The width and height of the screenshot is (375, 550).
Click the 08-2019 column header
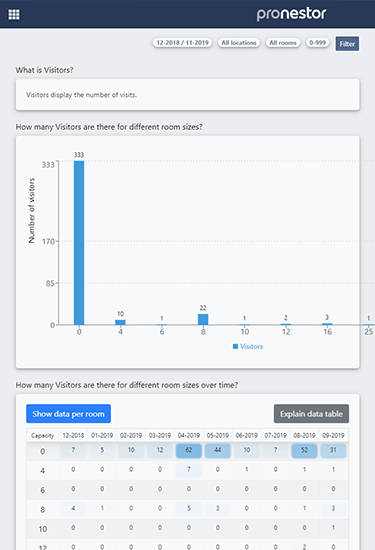304,435
